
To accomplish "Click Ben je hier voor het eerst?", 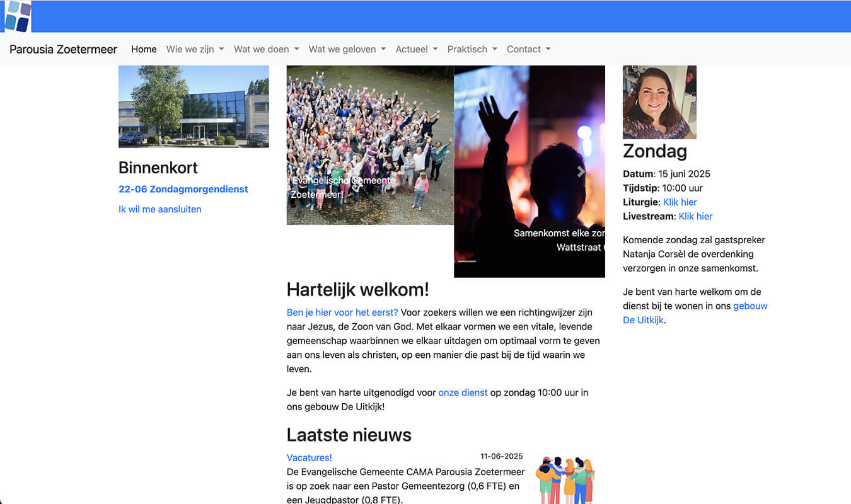I will [x=342, y=312].
